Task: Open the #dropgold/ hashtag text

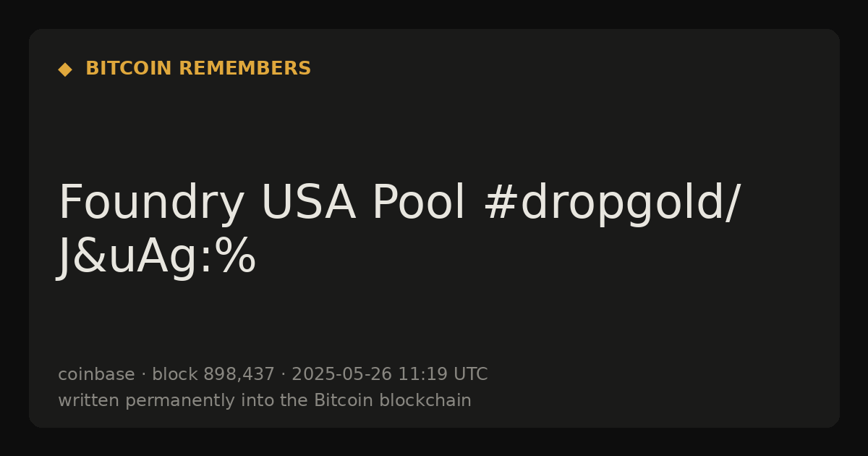Action: [611, 203]
